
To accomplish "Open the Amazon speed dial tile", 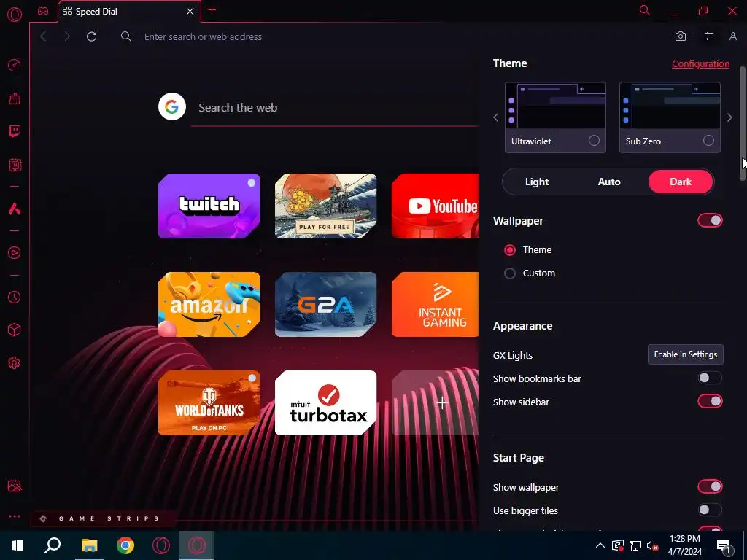I will coord(209,304).
